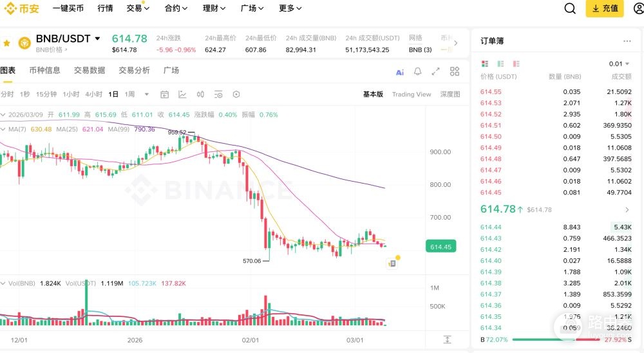Open the Ai assistant icon

point(400,72)
